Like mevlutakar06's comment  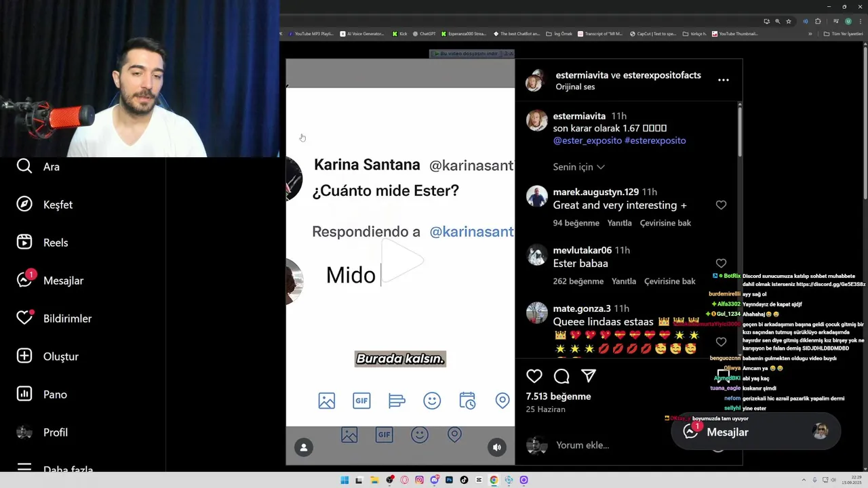tap(721, 263)
